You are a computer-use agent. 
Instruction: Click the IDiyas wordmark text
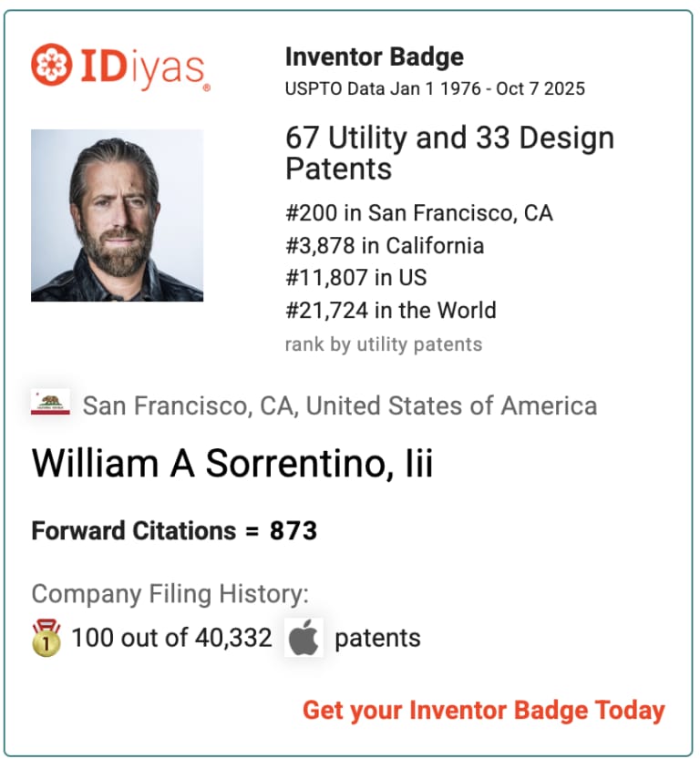(143, 67)
